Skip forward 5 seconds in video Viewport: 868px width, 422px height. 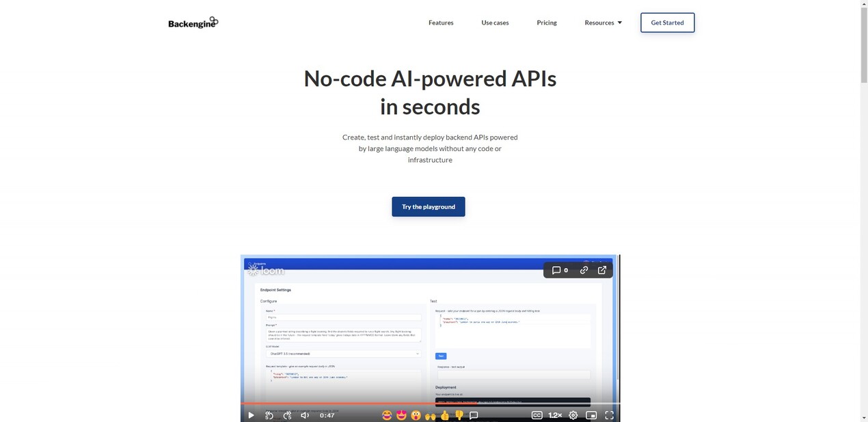pos(287,415)
